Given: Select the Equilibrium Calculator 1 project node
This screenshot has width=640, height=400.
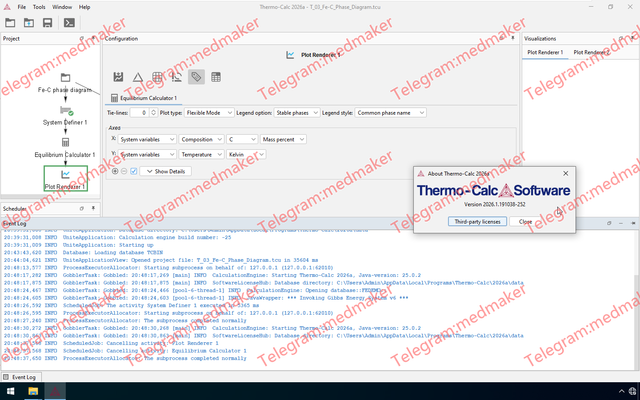Looking at the screenshot, I should coord(65,148).
